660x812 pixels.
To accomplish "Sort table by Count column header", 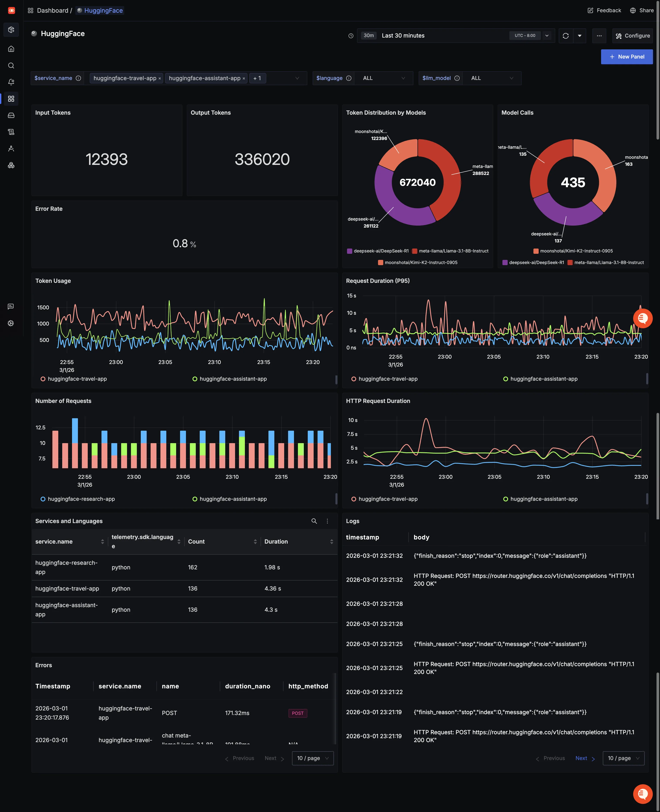I will coord(196,542).
